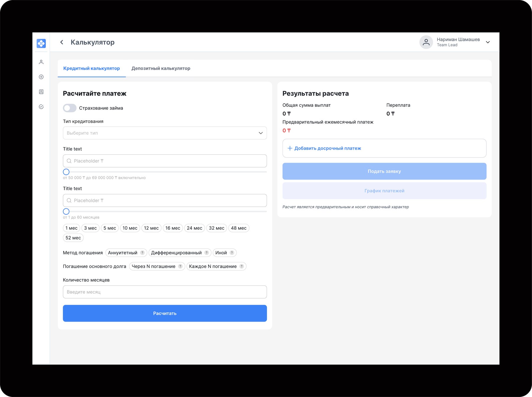Click Добавить досрочный платеж
Image resolution: width=532 pixels, height=397 pixels.
385,148
